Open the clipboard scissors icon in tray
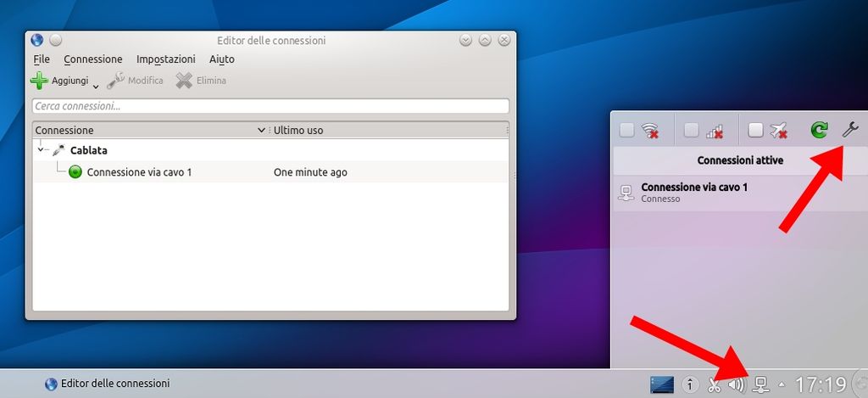The width and height of the screenshot is (868, 398). [714, 384]
